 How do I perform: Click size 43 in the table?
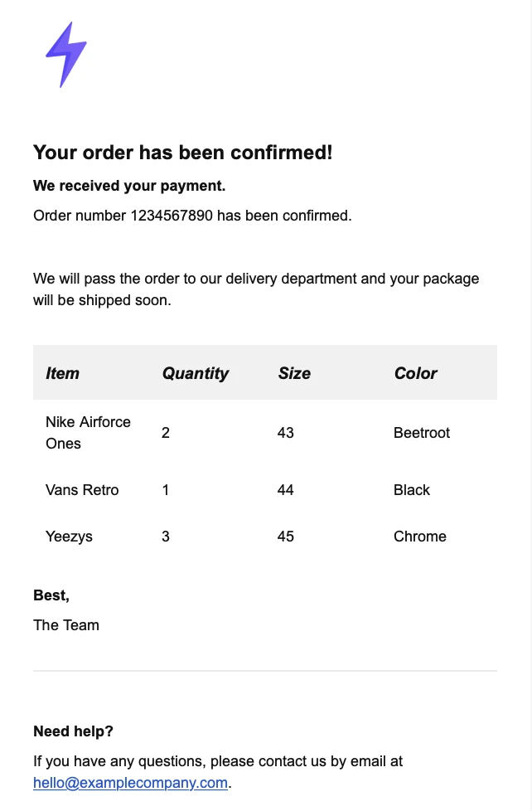(x=286, y=433)
